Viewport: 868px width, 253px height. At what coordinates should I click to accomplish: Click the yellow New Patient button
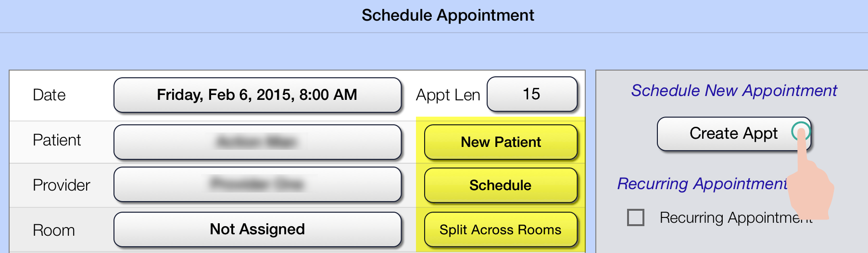(501, 142)
